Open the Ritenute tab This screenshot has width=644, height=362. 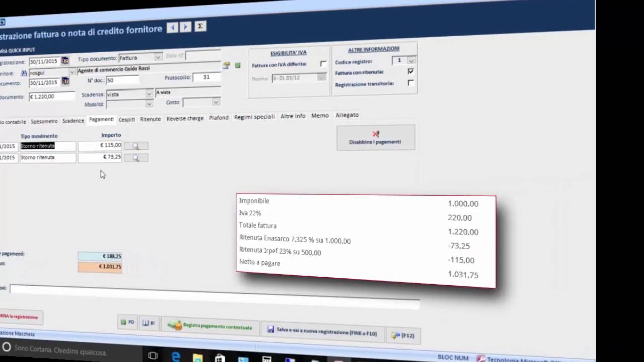(x=150, y=119)
